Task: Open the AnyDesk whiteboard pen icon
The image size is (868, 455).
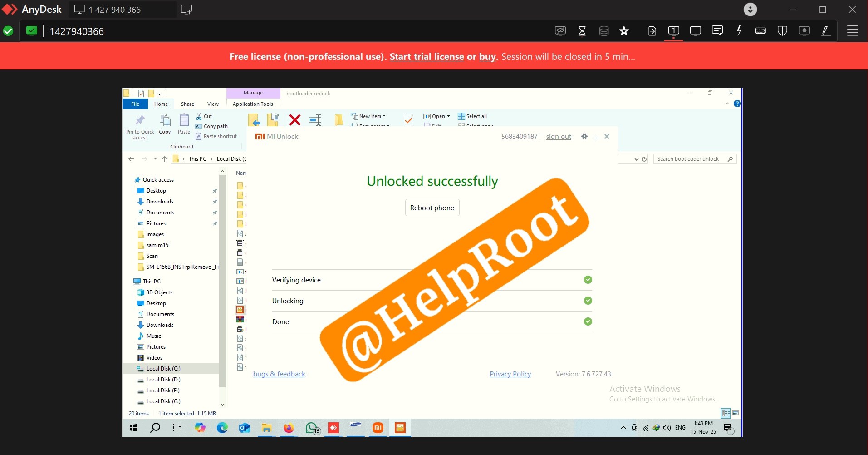Action: (x=826, y=31)
